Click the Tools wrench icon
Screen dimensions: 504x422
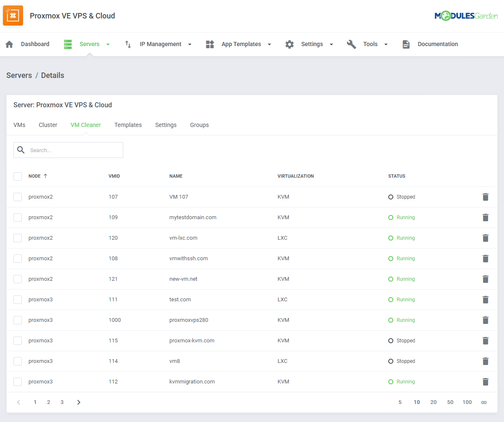(x=351, y=44)
